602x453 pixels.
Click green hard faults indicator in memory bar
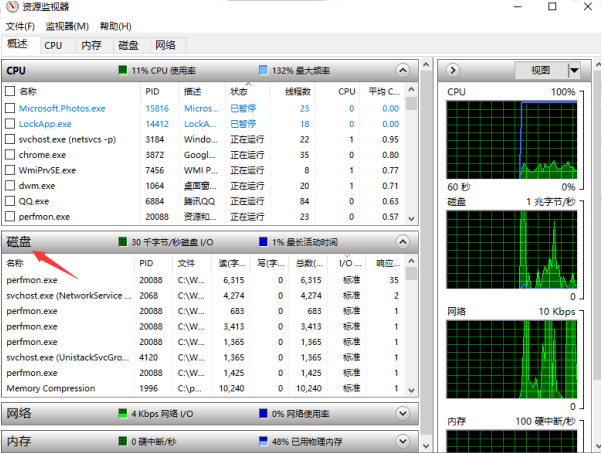click(x=123, y=441)
